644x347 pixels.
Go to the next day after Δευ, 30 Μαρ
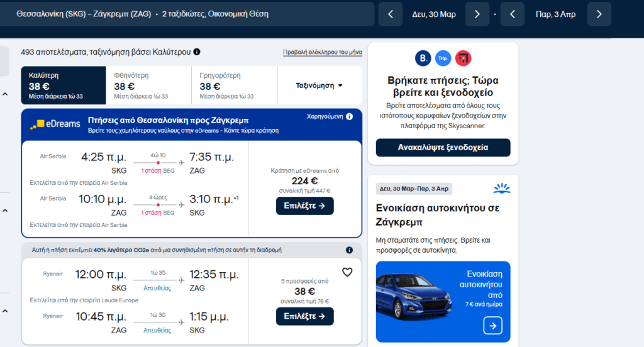click(x=477, y=14)
